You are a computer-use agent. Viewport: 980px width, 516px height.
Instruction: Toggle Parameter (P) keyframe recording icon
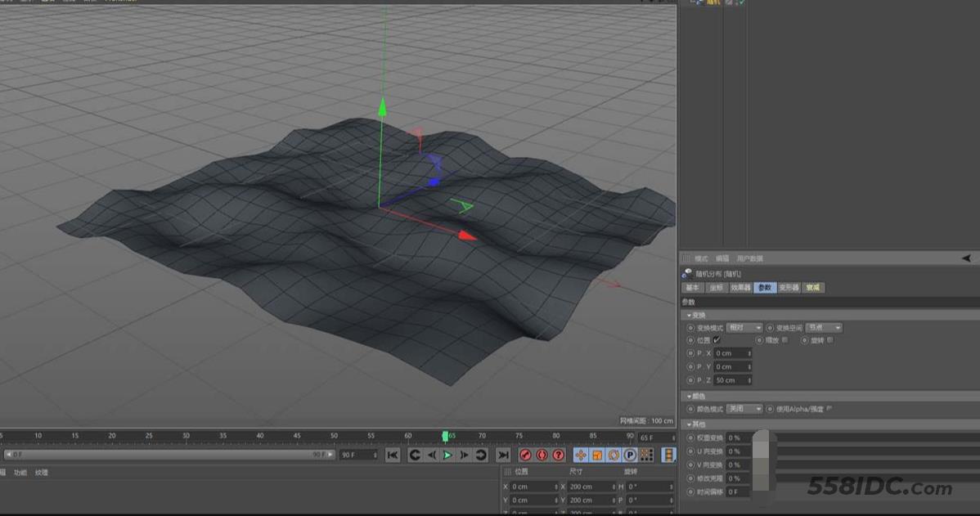pos(630,455)
